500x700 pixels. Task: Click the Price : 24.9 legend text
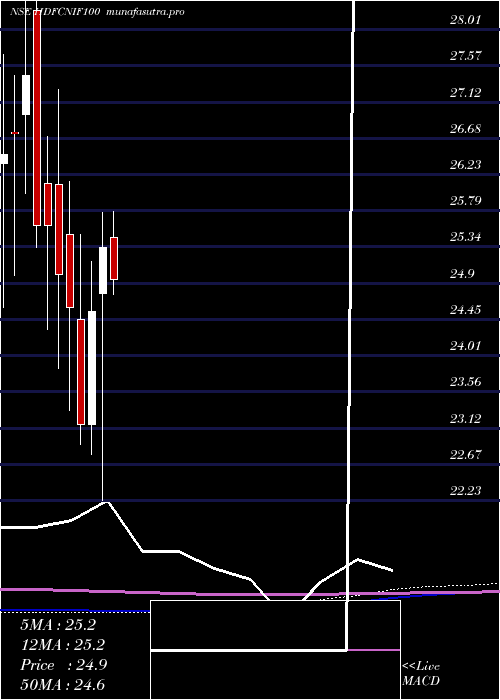tap(63, 665)
